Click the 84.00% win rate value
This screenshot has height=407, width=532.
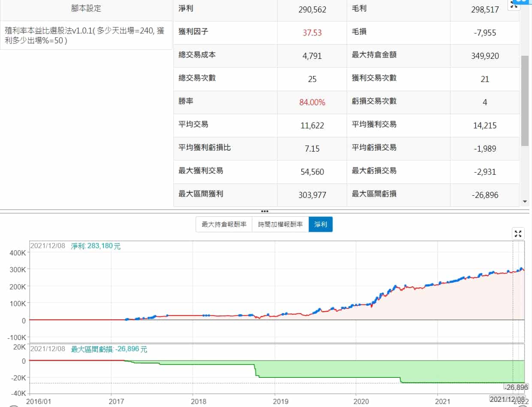tap(312, 102)
